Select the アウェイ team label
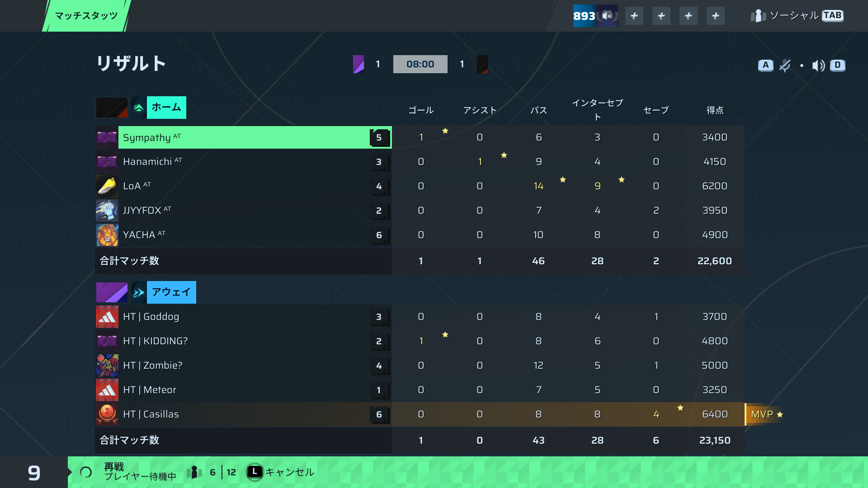Viewport: 868px width, 488px height. [x=171, y=292]
